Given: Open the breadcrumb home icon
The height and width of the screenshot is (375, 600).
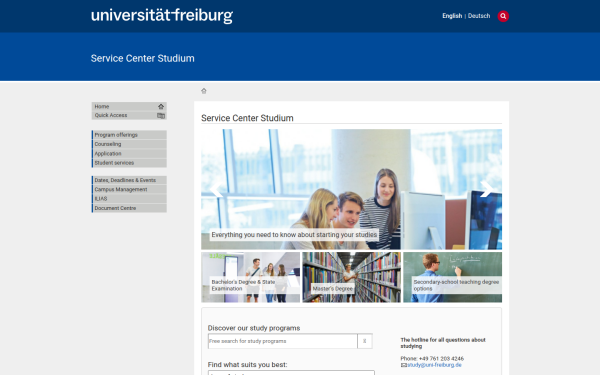Looking at the screenshot, I should (204, 91).
